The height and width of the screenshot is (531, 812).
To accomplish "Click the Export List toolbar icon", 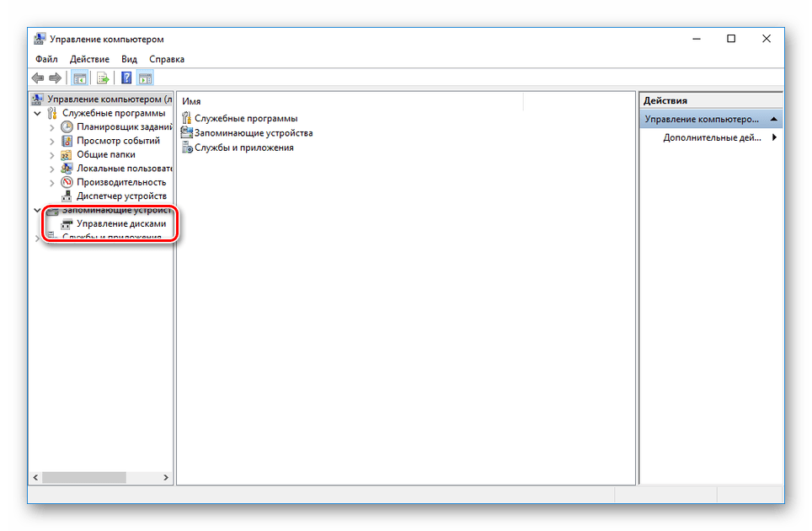I will (103, 78).
